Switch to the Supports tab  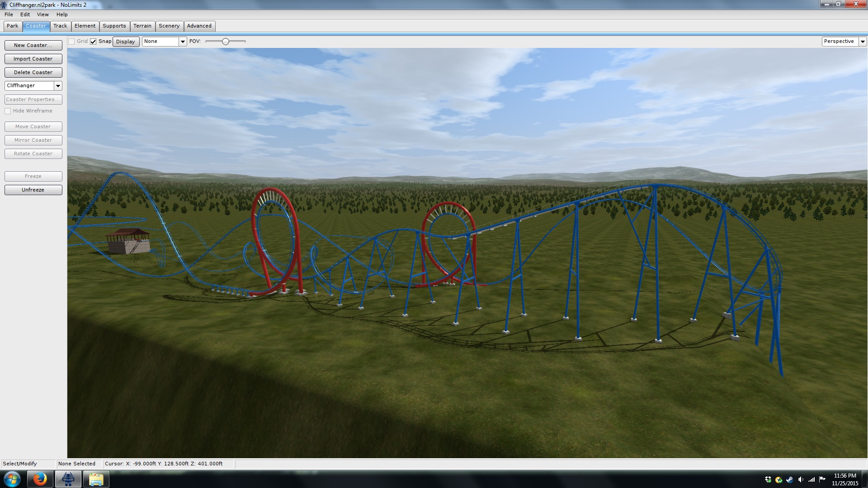(114, 26)
